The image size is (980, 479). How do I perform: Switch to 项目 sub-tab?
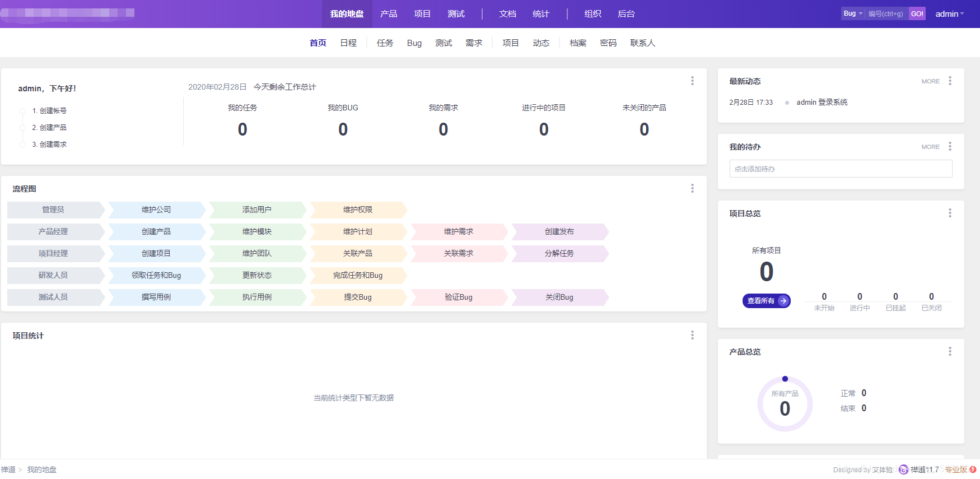510,43
